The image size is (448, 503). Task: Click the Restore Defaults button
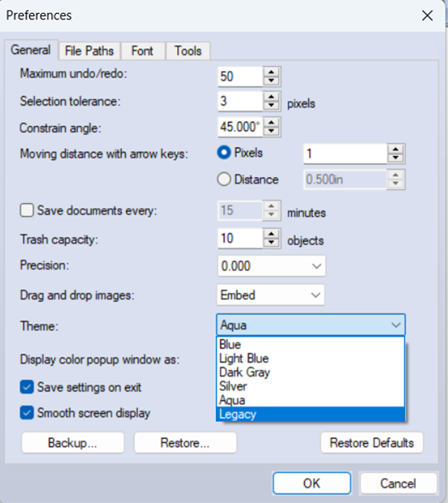pos(372,443)
